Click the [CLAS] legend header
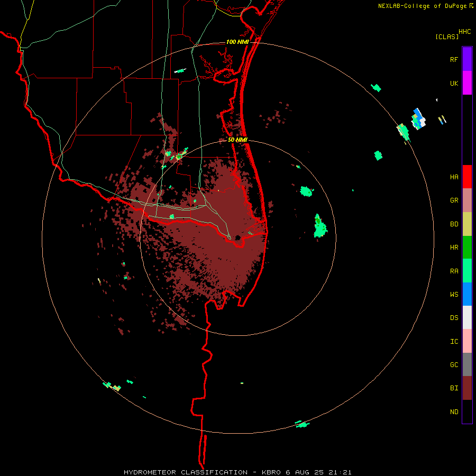476x476 pixels. 447,36
